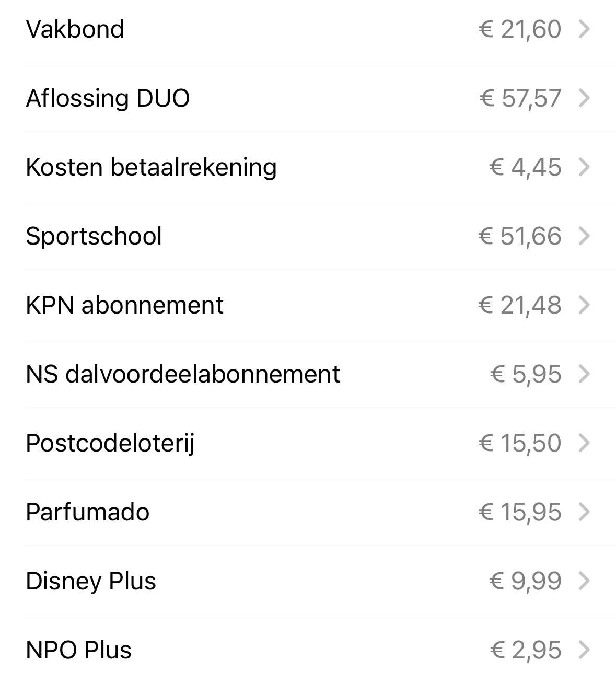Click the arrow beside KPN abonnement amount

coord(585,305)
